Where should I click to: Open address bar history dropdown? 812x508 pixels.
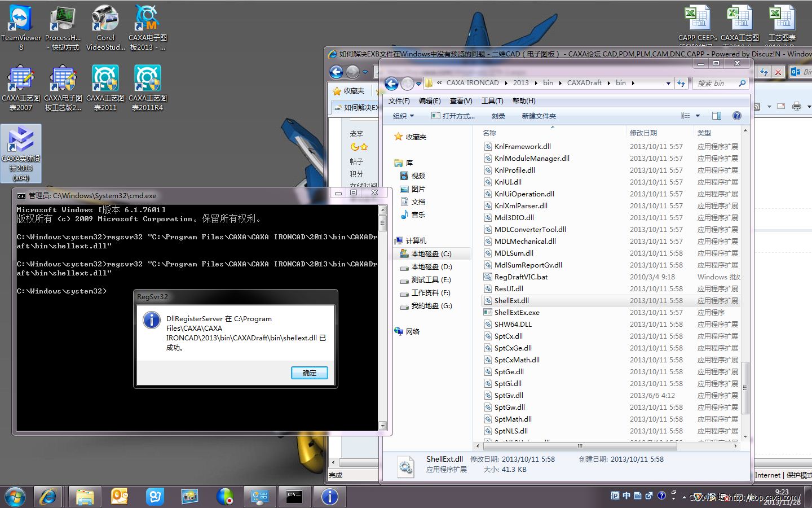point(668,84)
